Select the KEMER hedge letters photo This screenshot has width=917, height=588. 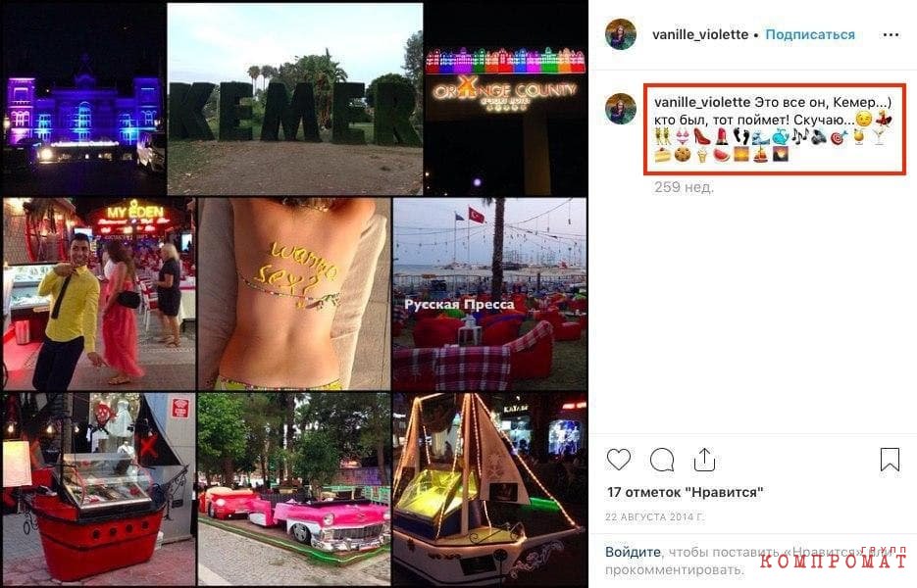point(295,99)
